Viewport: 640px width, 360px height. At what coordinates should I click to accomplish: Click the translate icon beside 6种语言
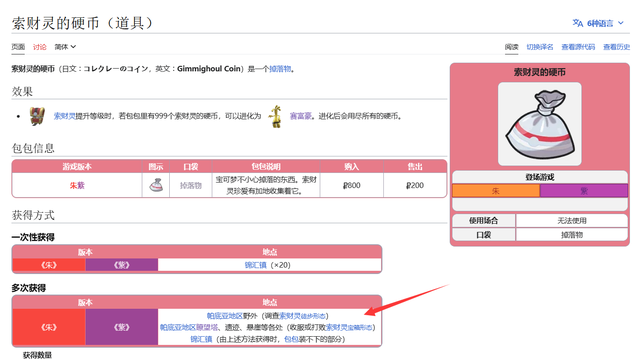pyautogui.click(x=578, y=23)
